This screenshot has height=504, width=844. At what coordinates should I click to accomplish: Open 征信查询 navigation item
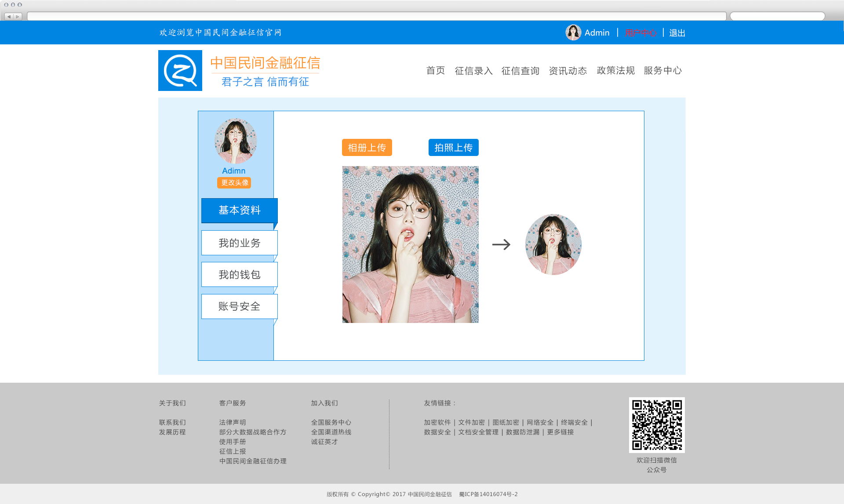520,70
